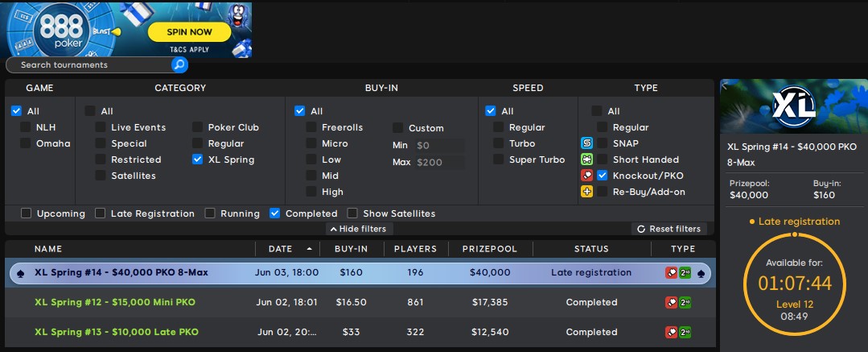The height and width of the screenshot is (352, 868).
Task: Click green 2nd-chance icon on XL Spring #13 row
Action: tap(685, 333)
